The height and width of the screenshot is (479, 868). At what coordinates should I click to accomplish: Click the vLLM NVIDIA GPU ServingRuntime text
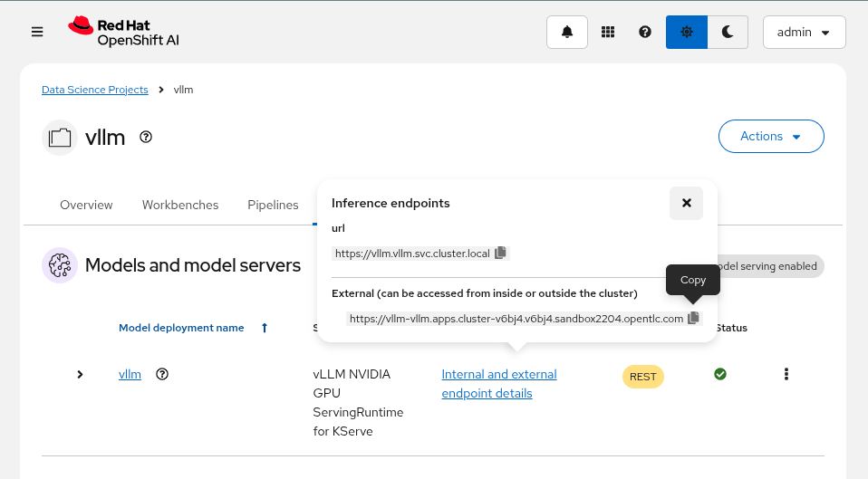coord(358,403)
